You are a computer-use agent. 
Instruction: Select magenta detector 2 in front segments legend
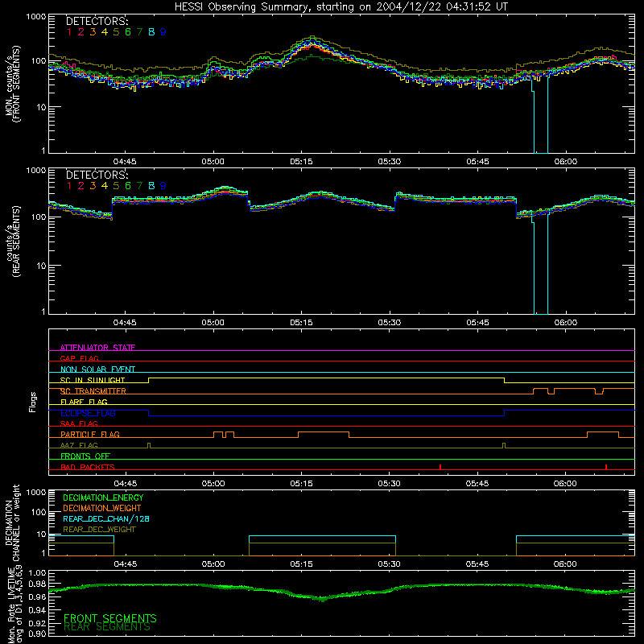coord(81,32)
